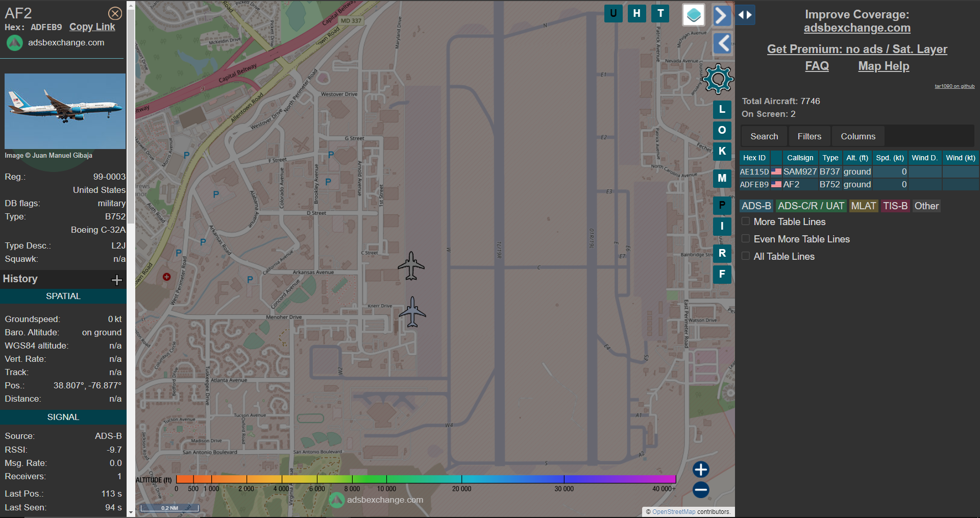The width and height of the screenshot is (980, 518).
Task: Zoom in the map with plus button
Action: click(x=701, y=470)
